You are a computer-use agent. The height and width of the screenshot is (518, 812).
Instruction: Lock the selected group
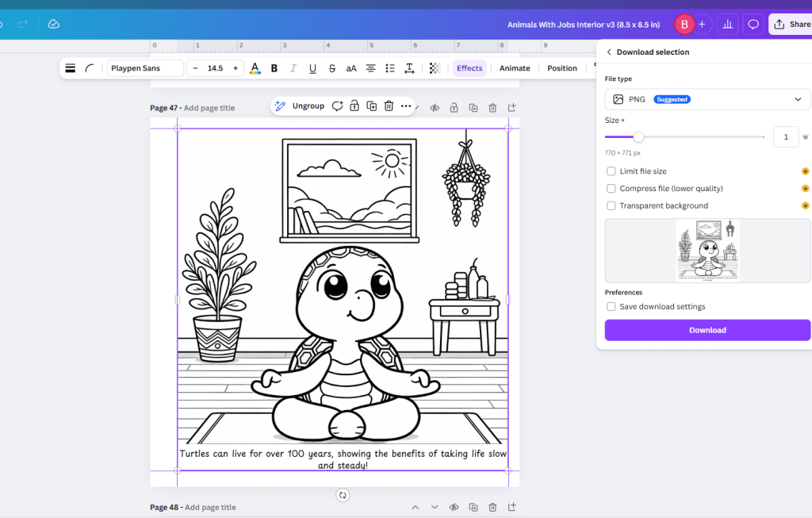354,106
